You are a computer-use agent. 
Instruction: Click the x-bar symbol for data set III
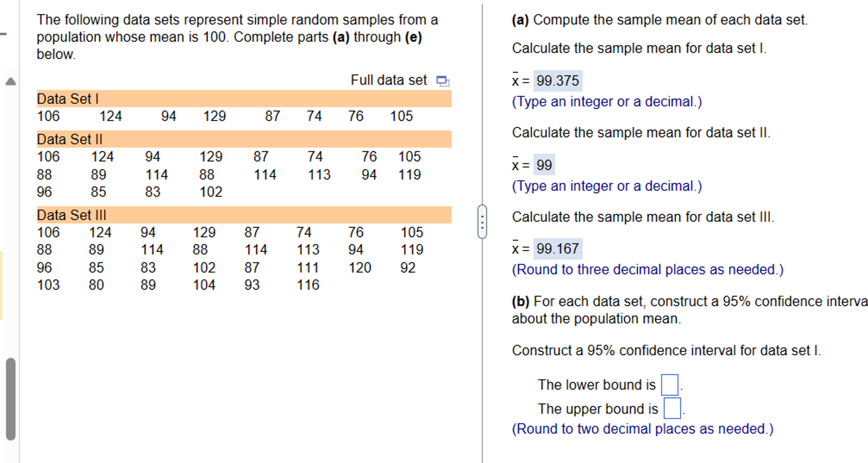pyautogui.click(x=516, y=248)
